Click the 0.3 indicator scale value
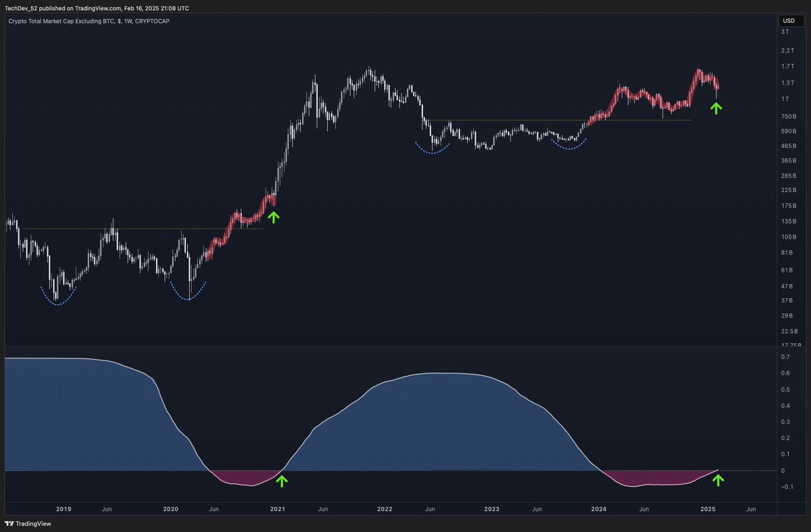 pyautogui.click(x=785, y=422)
